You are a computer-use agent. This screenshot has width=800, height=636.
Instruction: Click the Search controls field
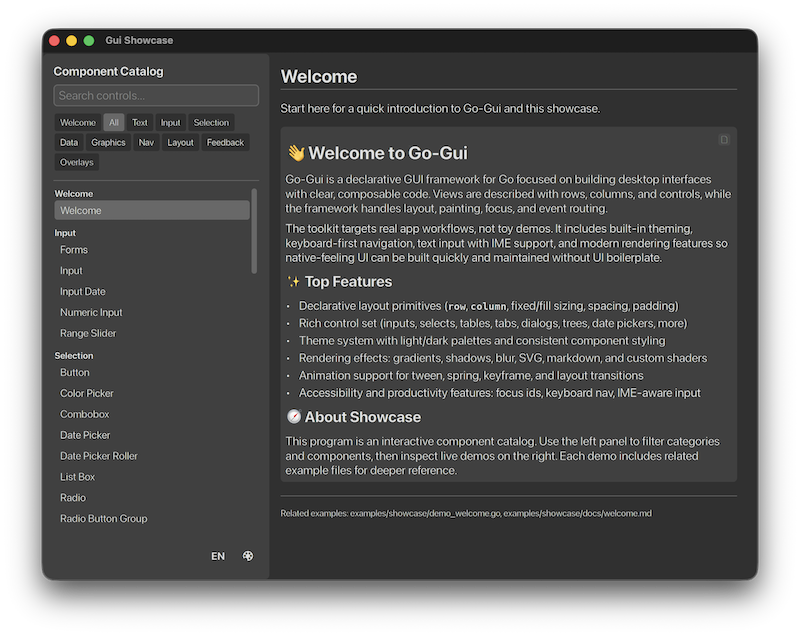pos(156,95)
